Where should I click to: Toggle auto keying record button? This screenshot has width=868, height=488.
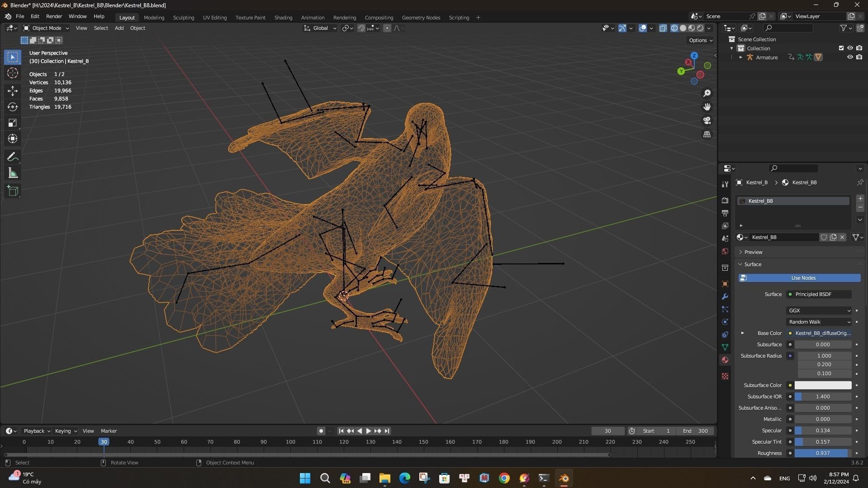[x=321, y=431]
